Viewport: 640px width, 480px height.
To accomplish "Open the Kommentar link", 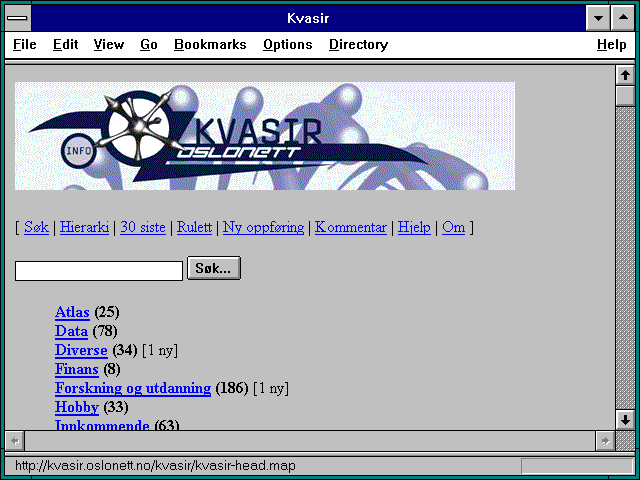I will click(351, 227).
